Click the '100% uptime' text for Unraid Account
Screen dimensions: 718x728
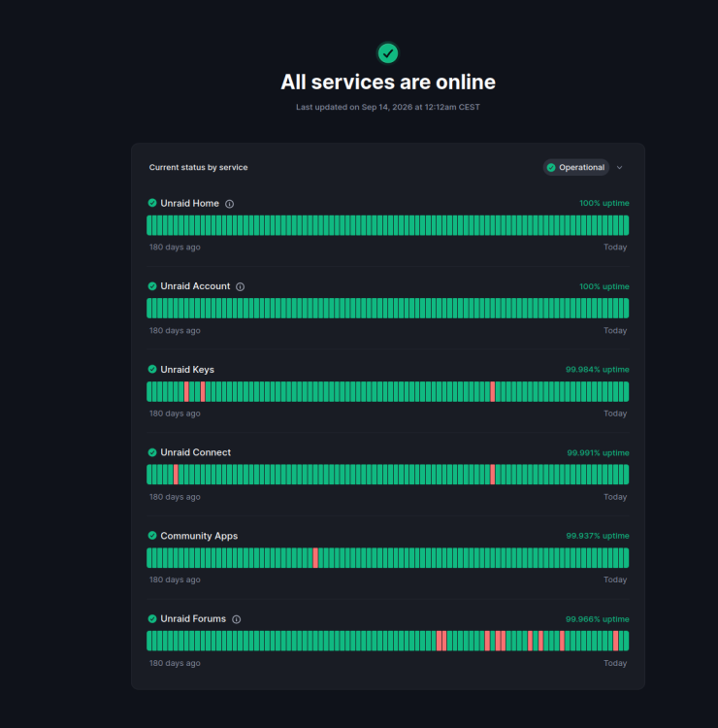pos(604,286)
